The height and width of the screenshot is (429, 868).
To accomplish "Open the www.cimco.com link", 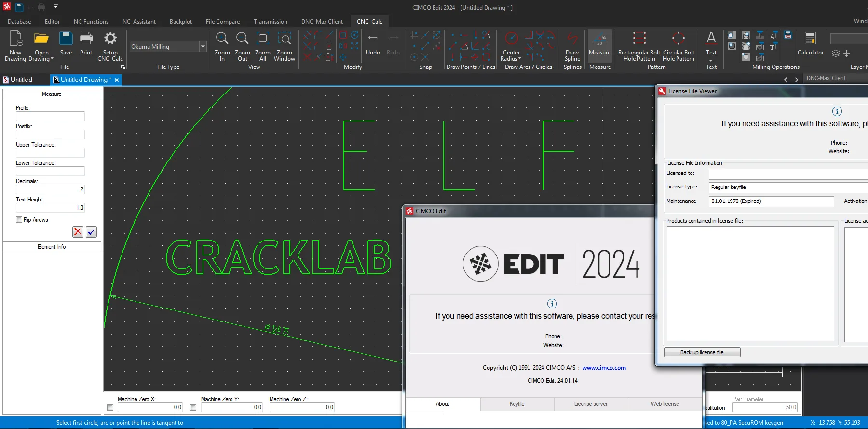I will 604,368.
